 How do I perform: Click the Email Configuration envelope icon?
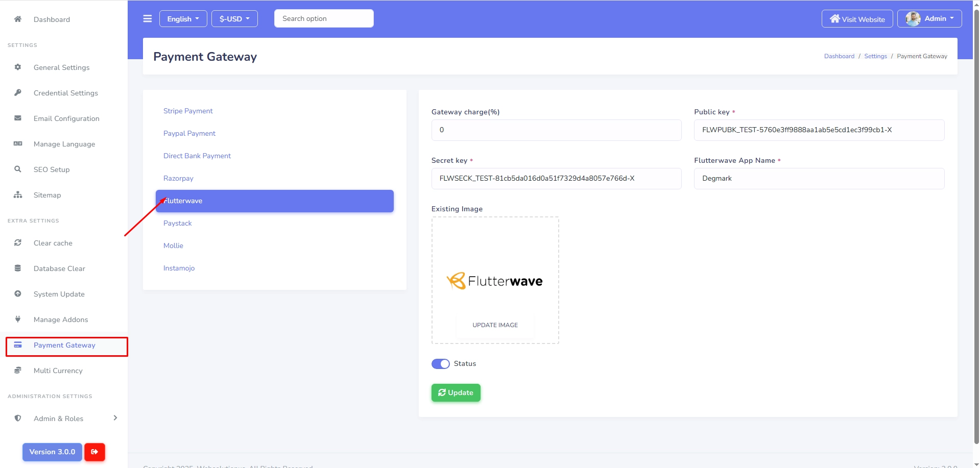[18, 118]
